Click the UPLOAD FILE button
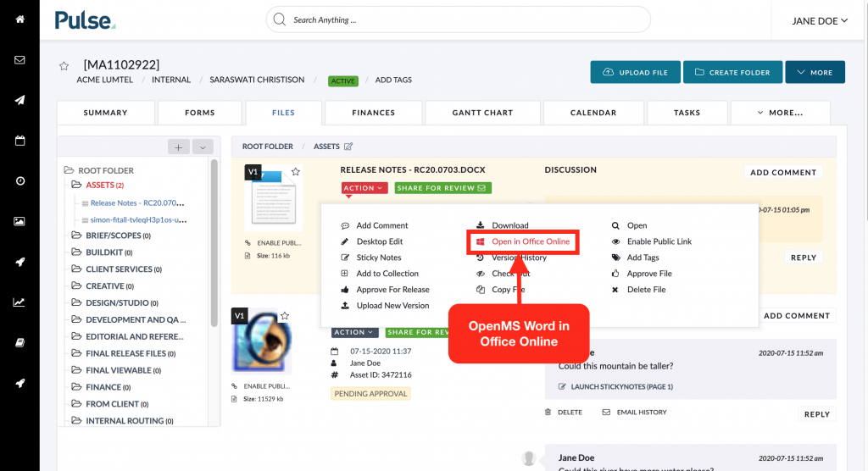868x471 pixels. tap(635, 72)
